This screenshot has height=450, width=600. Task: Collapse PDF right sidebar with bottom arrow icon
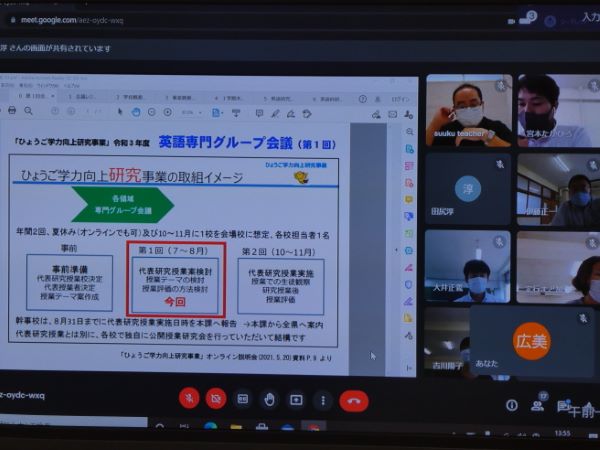click(x=409, y=368)
